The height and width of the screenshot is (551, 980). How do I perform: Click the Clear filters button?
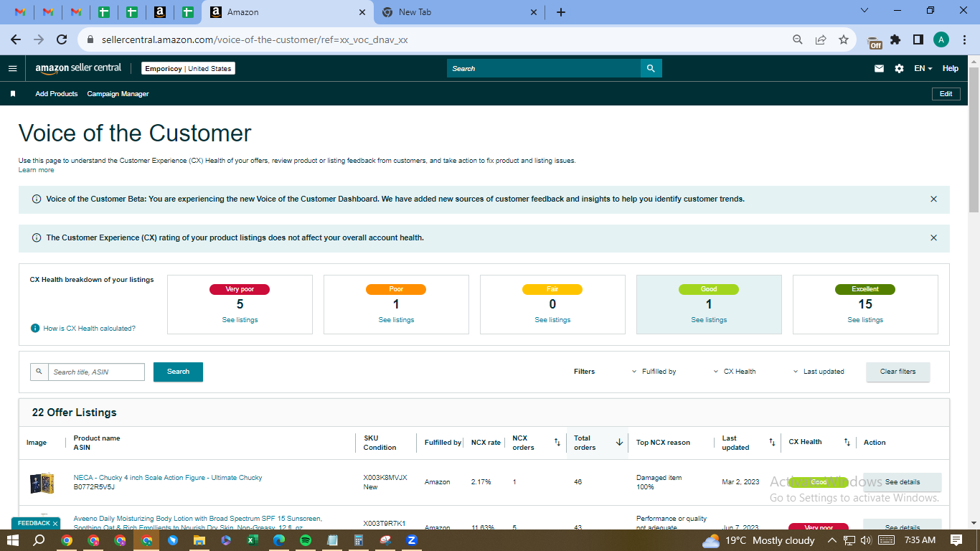pyautogui.click(x=898, y=372)
